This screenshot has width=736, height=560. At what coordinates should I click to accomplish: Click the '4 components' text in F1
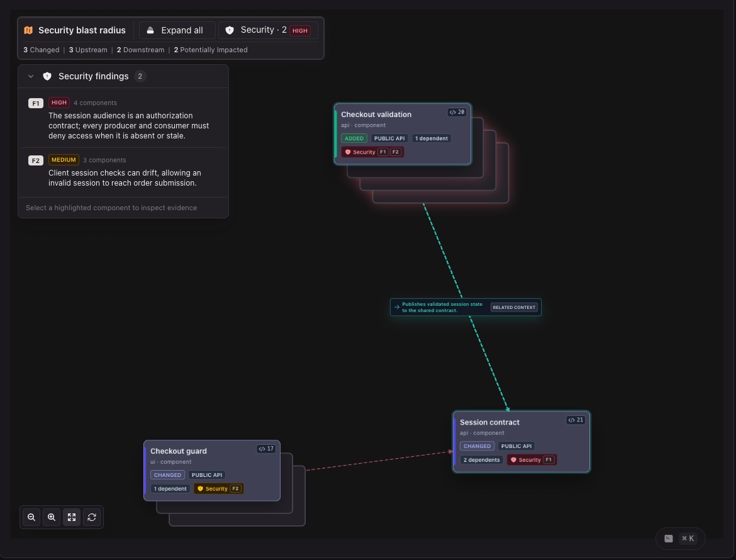coord(95,103)
